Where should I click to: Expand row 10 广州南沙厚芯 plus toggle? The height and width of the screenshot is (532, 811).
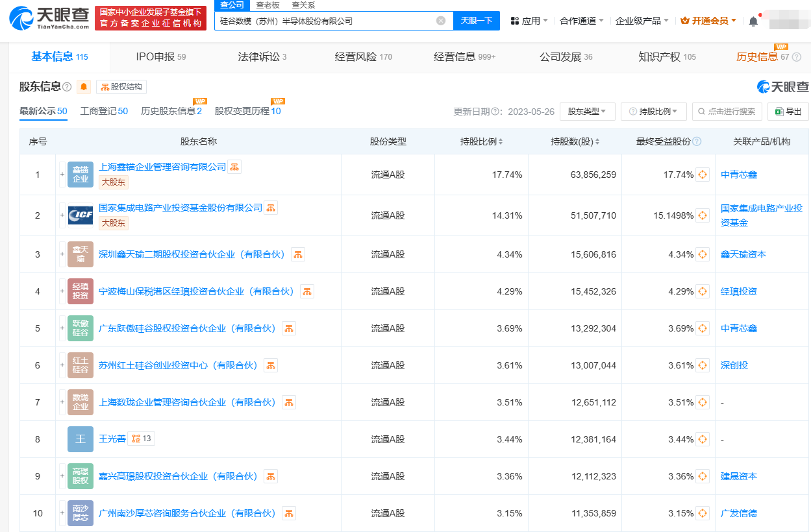pos(62,513)
